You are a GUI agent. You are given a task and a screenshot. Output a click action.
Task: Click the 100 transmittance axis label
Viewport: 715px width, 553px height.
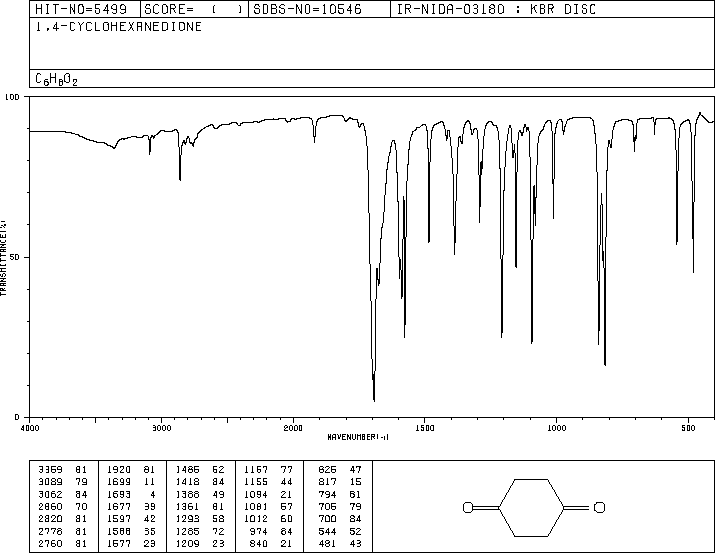click(x=12, y=97)
